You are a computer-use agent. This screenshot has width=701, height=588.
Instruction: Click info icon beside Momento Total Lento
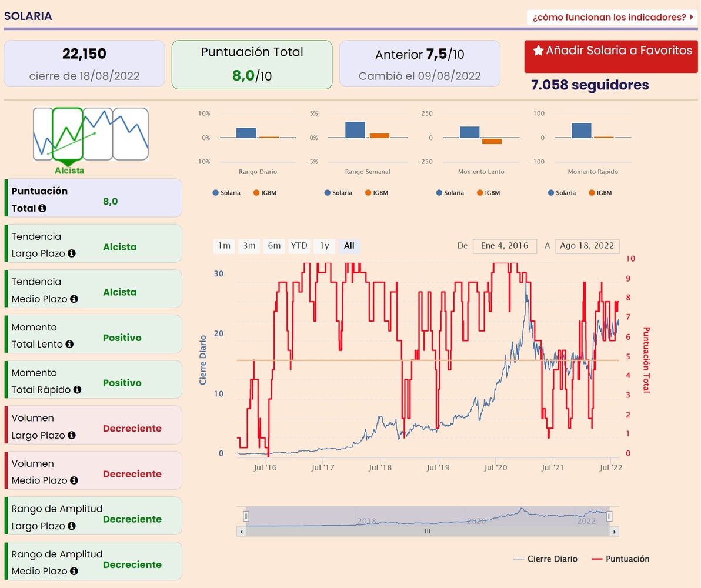tap(69, 345)
